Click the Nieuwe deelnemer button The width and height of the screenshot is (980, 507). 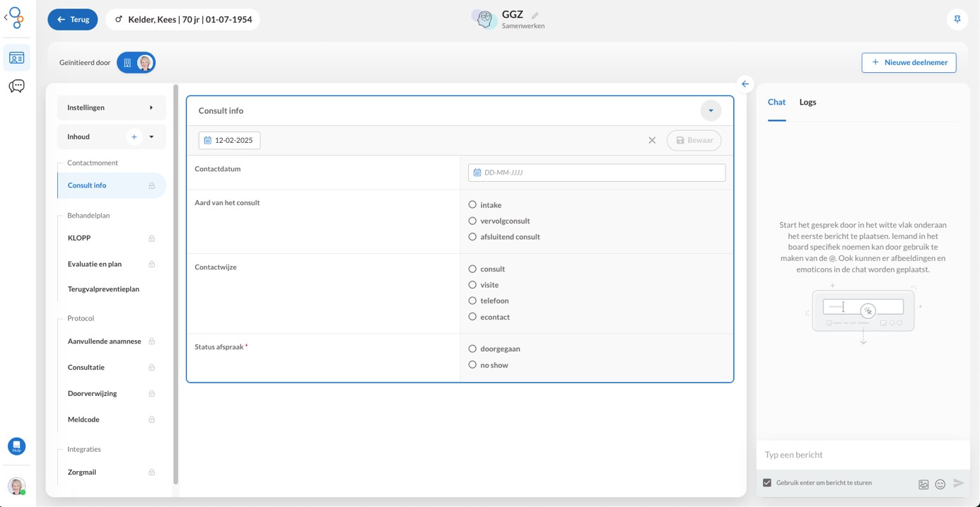(909, 63)
